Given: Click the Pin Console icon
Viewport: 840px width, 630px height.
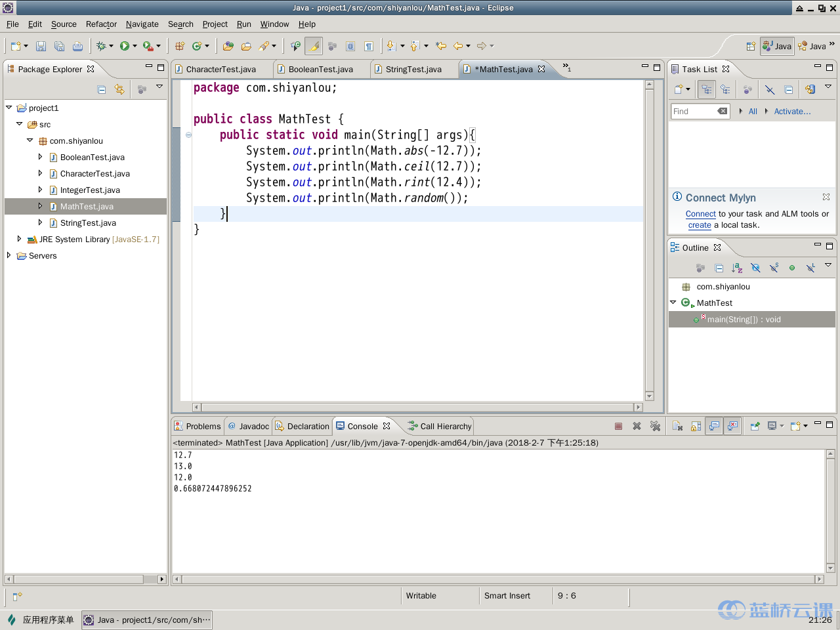Looking at the screenshot, I should click(755, 427).
